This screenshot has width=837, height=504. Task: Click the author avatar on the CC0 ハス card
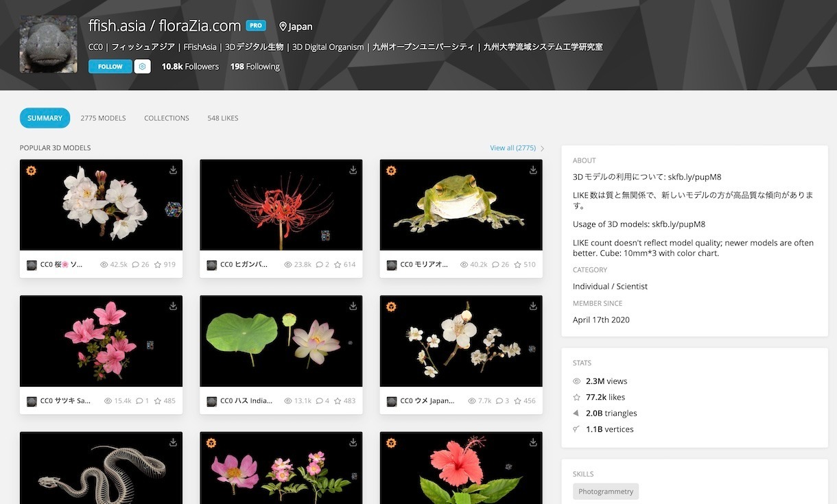(x=211, y=400)
